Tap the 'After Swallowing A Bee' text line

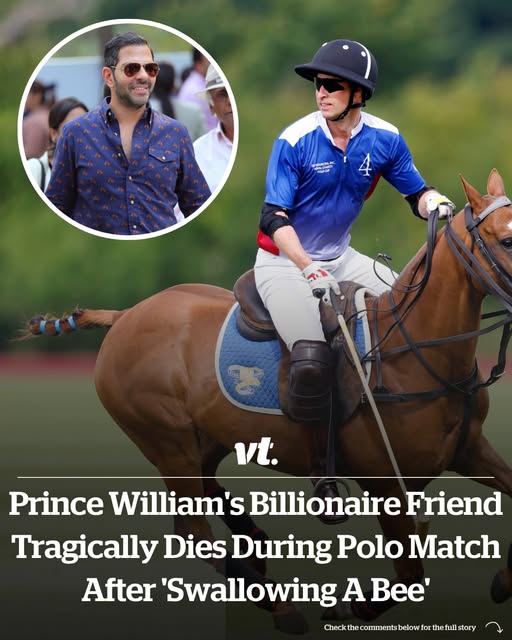pyautogui.click(x=256, y=590)
